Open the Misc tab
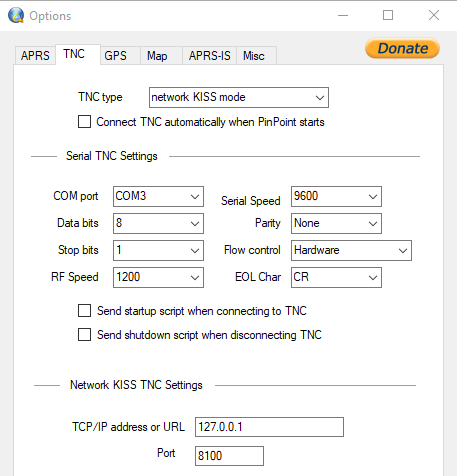 254,55
